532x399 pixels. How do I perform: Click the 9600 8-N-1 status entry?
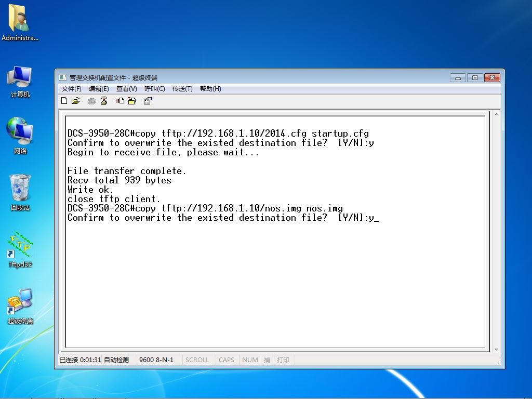point(156,360)
